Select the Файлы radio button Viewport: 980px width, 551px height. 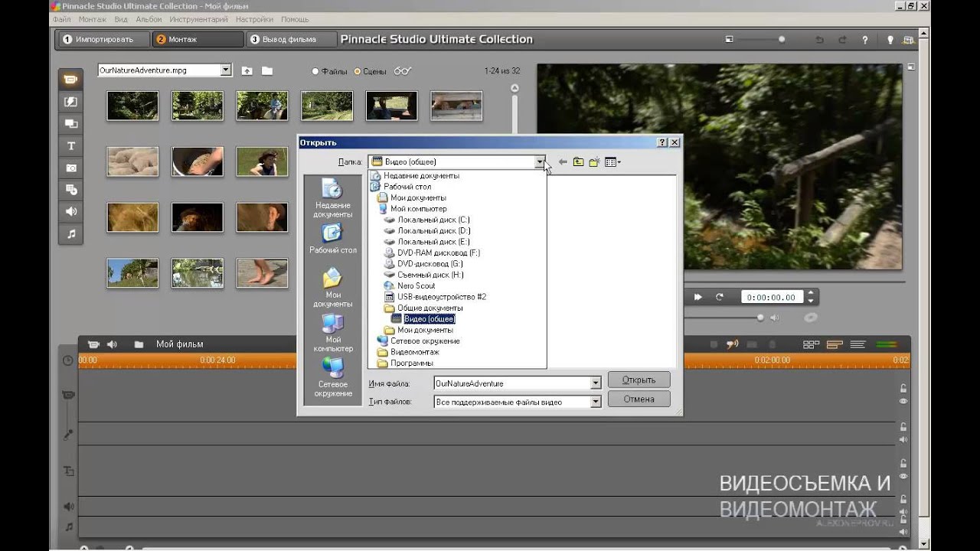point(315,71)
